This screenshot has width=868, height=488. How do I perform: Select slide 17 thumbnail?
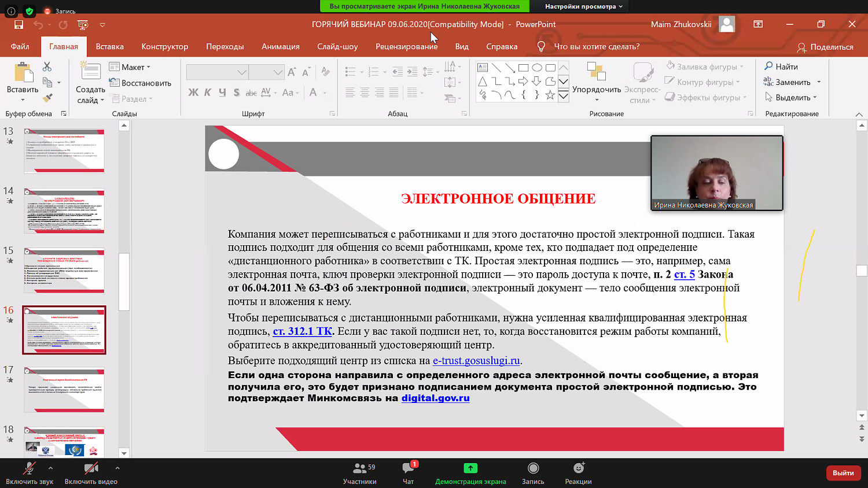(x=64, y=389)
